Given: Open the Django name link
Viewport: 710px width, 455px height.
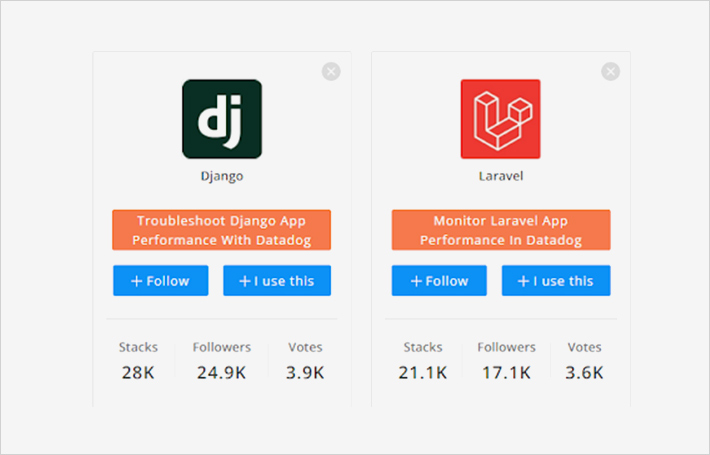Looking at the screenshot, I should click(222, 176).
